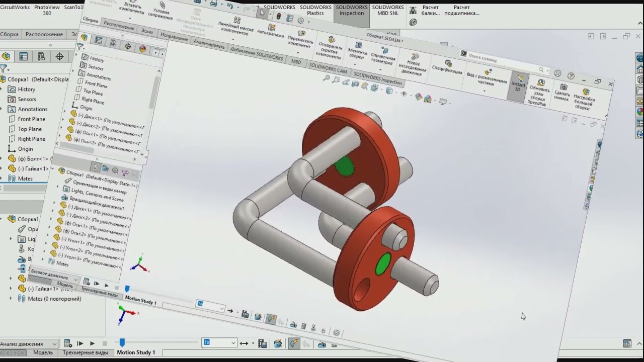Toggle Hide/Show Items eye icon in the heads-up toolbar
Image resolution: width=644 pixels, height=362 pixels.
pos(404,94)
